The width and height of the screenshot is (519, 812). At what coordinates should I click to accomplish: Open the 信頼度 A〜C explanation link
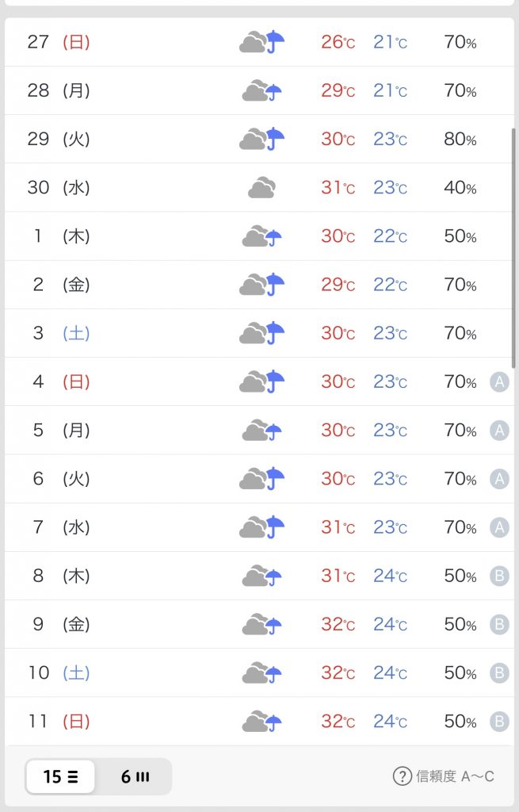[454, 776]
